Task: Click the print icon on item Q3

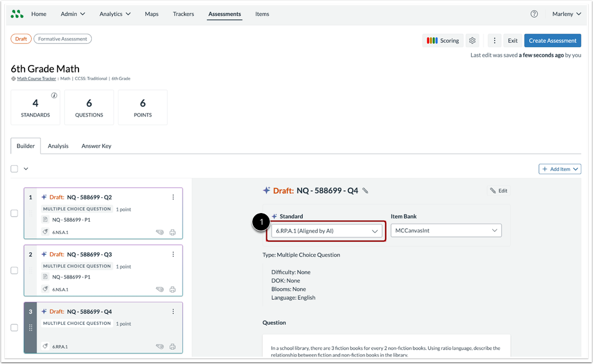Action: (x=173, y=290)
